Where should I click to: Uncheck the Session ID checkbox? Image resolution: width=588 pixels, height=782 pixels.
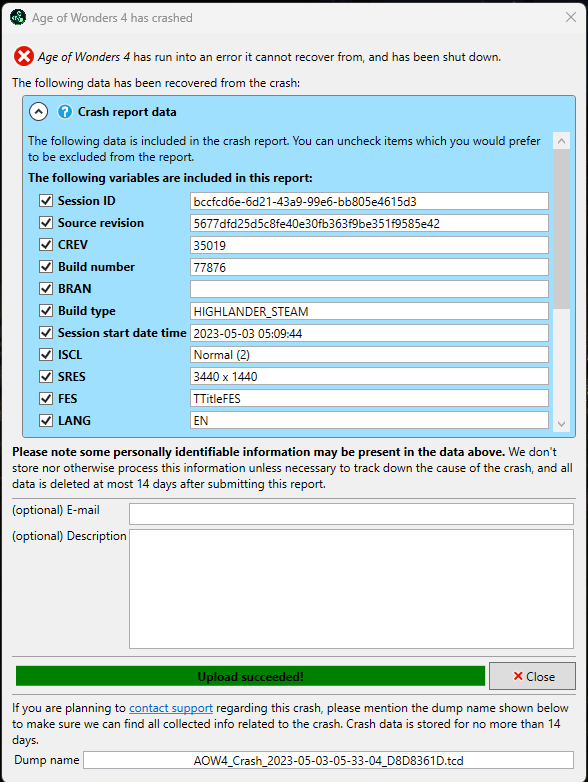(46, 201)
